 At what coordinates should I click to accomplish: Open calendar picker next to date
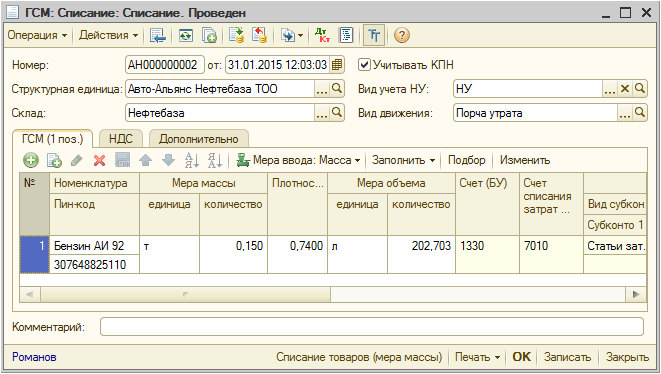coord(337,65)
